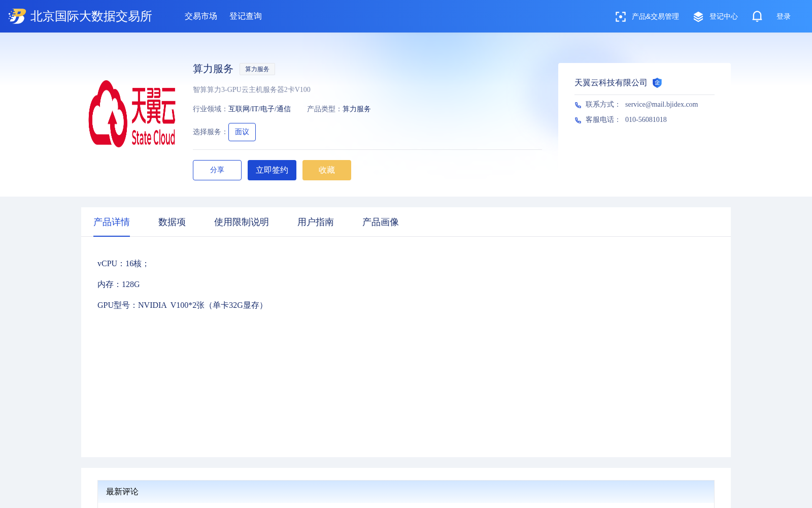Open the 产品&交易管理 scan icon
812x508 pixels.
[x=620, y=17]
